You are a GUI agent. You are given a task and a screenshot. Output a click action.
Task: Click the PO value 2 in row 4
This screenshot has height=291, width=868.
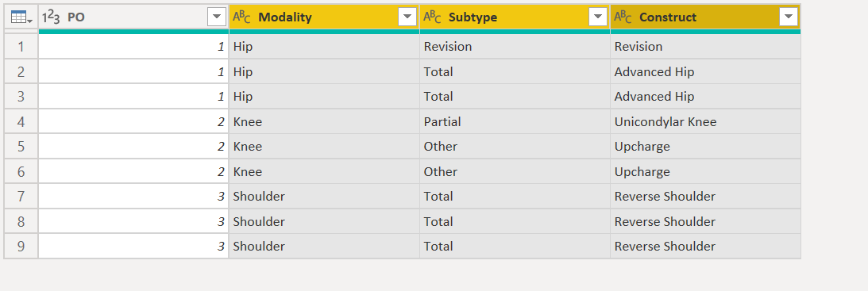133,121
